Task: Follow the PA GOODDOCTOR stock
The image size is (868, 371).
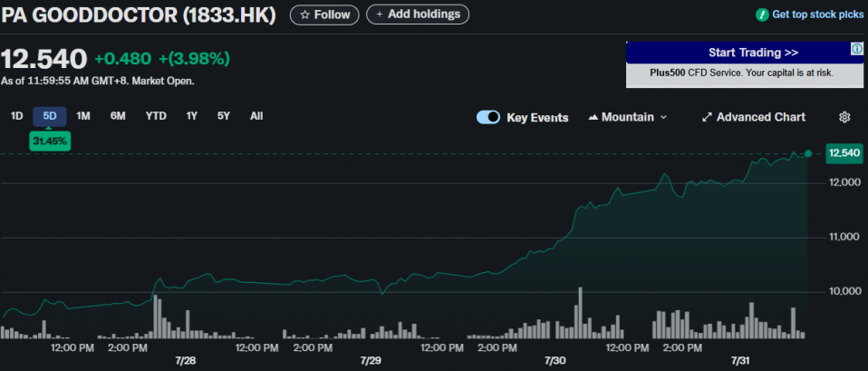Action: coord(324,15)
